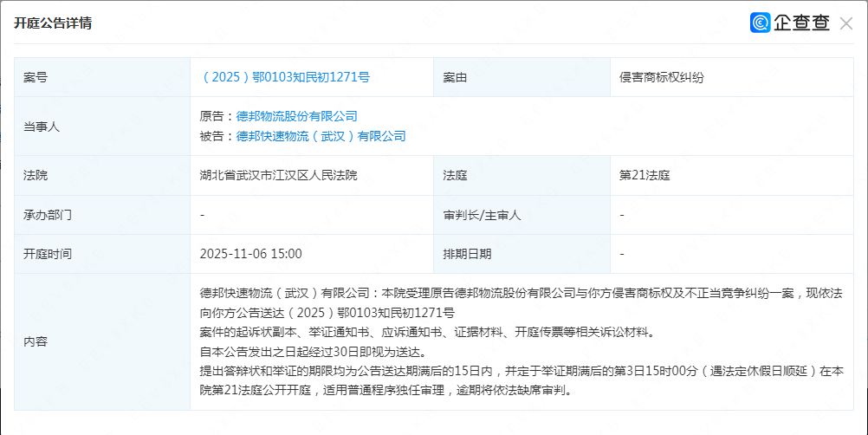Viewport: 868px width, 435px height.
Task: Open case number （2025）鄂0103知民初1271号 link
Action: [285, 77]
